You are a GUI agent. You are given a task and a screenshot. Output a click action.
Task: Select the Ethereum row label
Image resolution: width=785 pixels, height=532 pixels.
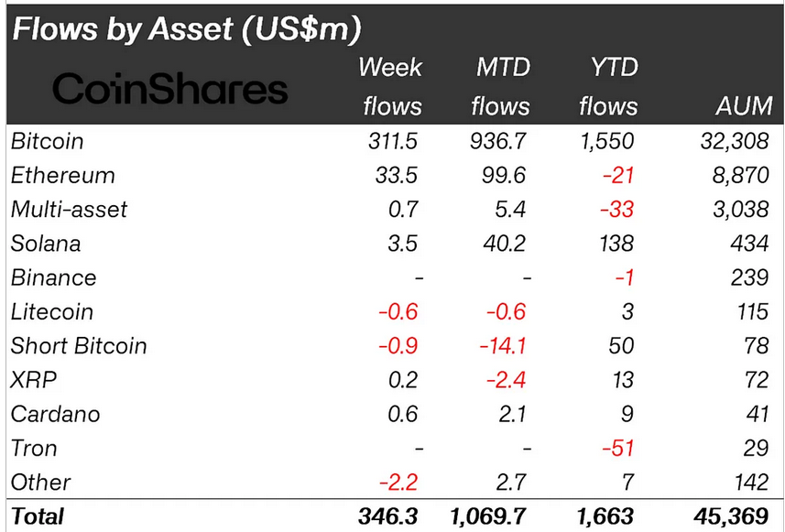point(63,176)
